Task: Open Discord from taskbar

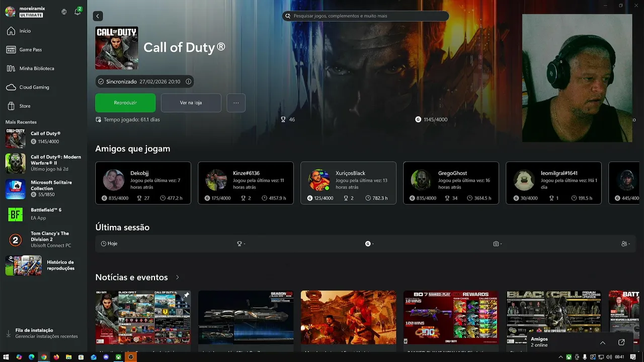Action: click(x=106, y=357)
